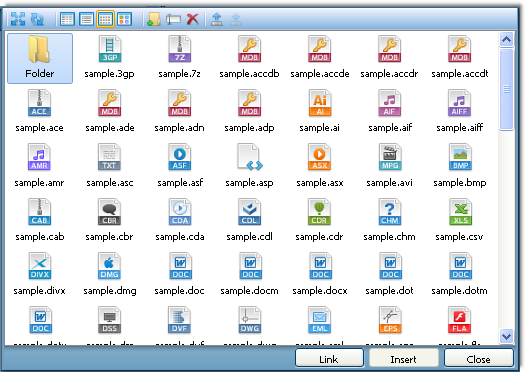The image size is (526, 372).
Task: Select the sample.7z archive icon
Action: (x=180, y=49)
